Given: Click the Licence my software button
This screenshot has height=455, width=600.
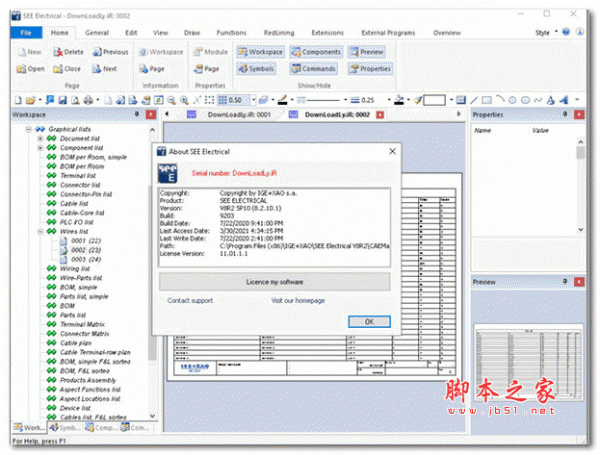Looking at the screenshot, I should (273, 283).
